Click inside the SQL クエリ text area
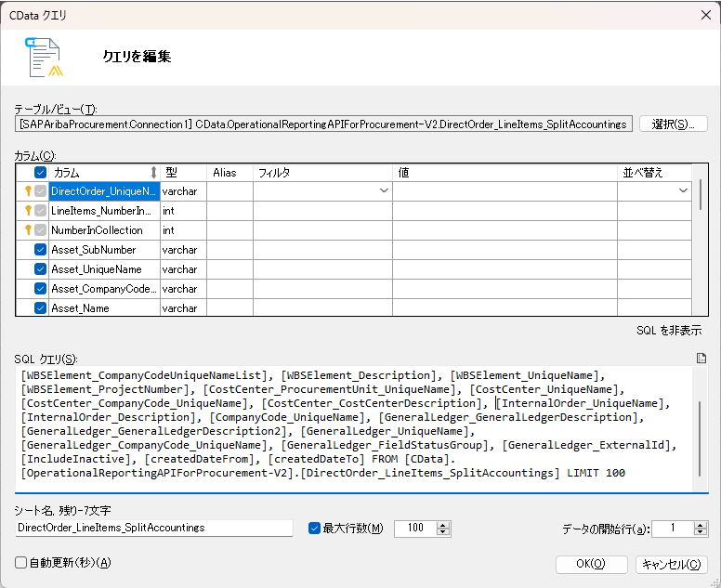This screenshot has width=721, height=588. [354, 429]
